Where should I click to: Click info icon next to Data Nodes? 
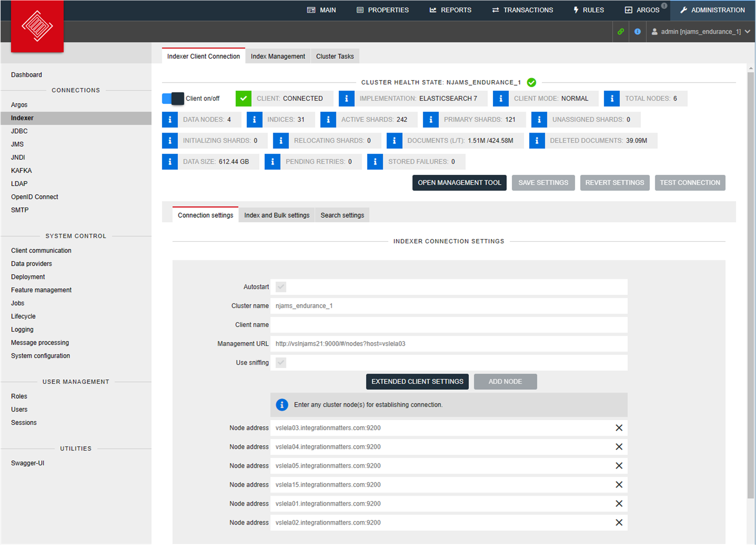pyautogui.click(x=170, y=119)
